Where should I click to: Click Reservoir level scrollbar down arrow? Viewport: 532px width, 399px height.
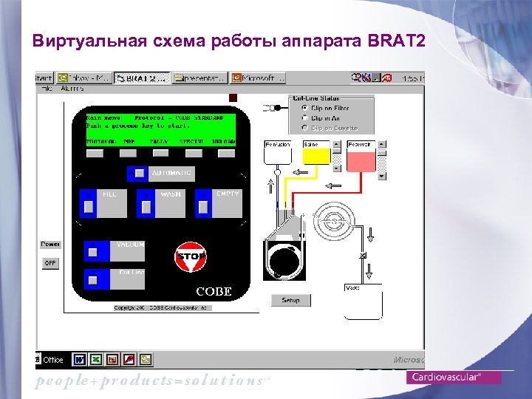[382, 176]
